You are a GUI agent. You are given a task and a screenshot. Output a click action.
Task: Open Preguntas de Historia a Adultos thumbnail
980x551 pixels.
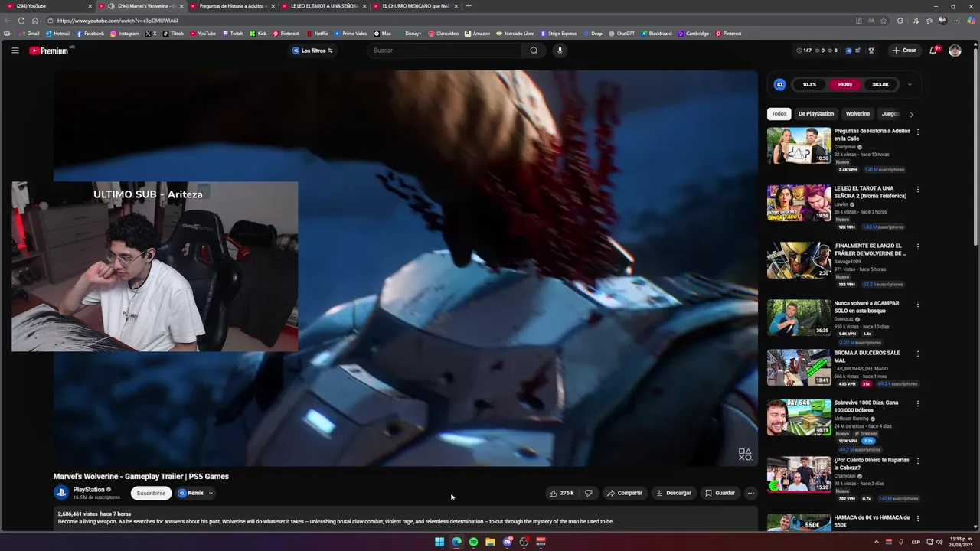click(x=799, y=145)
